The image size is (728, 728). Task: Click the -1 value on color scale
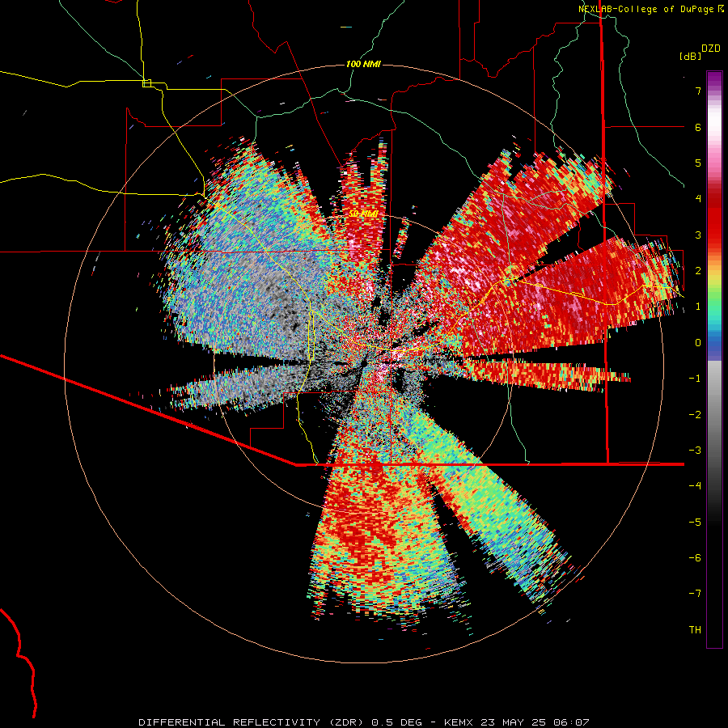tap(695, 379)
